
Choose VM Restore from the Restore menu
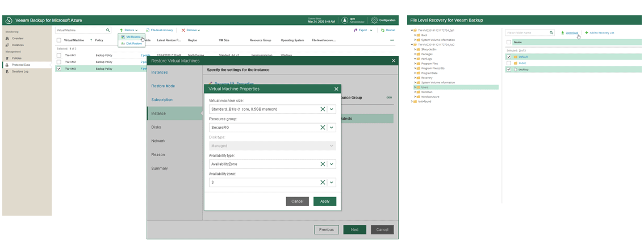[131, 37]
